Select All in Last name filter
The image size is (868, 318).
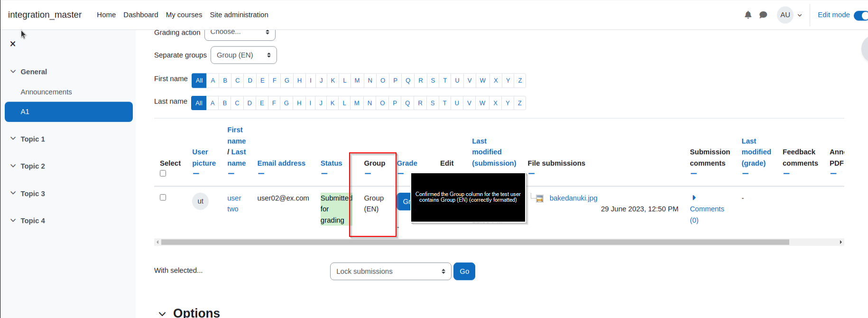(x=199, y=103)
